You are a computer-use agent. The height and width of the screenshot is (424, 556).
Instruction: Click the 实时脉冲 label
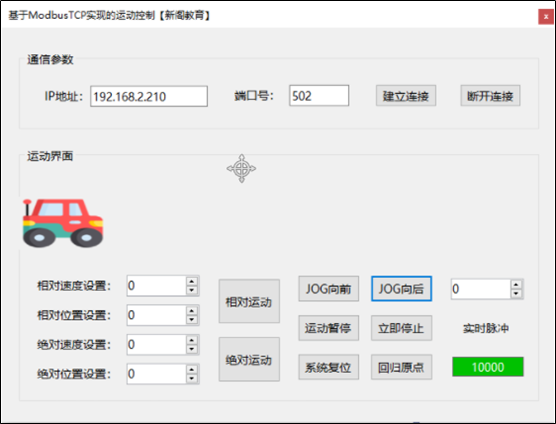[486, 328]
